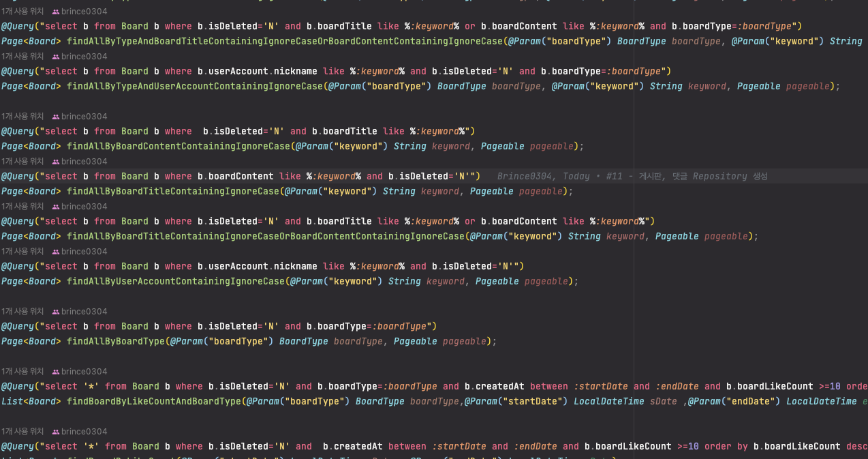Click author icon above findBoardByLikeCountAndBoardType query
868x459 pixels.
(x=56, y=372)
